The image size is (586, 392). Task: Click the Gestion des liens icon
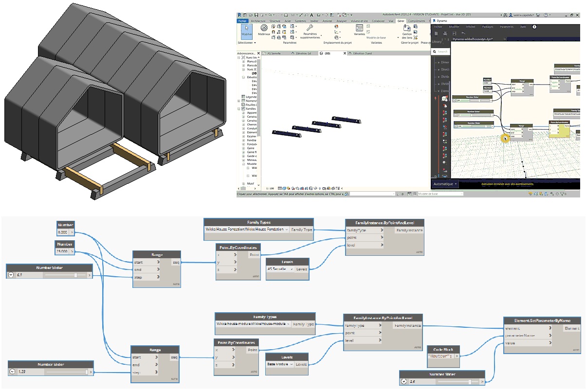pyautogui.click(x=407, y=28)
